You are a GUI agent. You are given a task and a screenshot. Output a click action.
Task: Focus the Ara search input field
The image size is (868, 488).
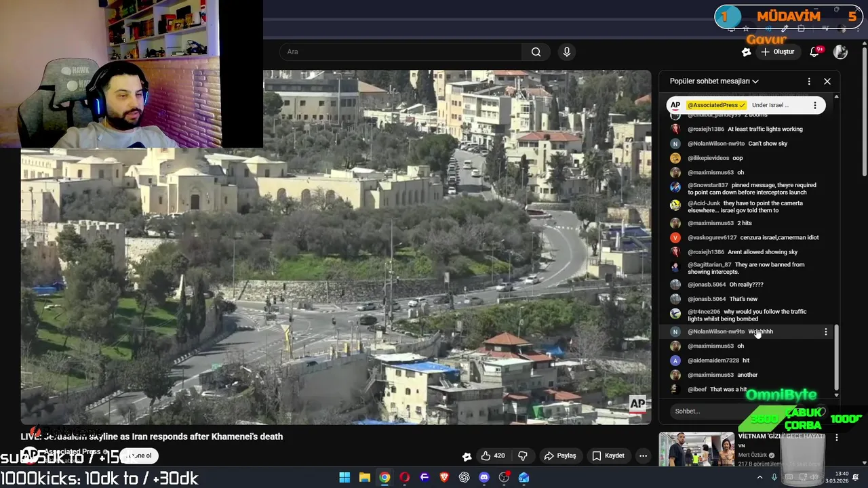(x=401, y=52)
